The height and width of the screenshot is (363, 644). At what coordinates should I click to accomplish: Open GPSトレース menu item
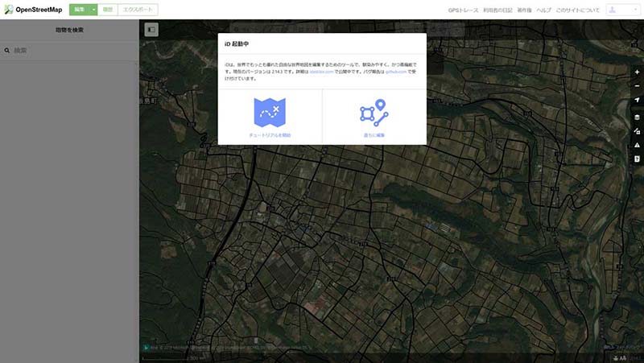point(463,10)
